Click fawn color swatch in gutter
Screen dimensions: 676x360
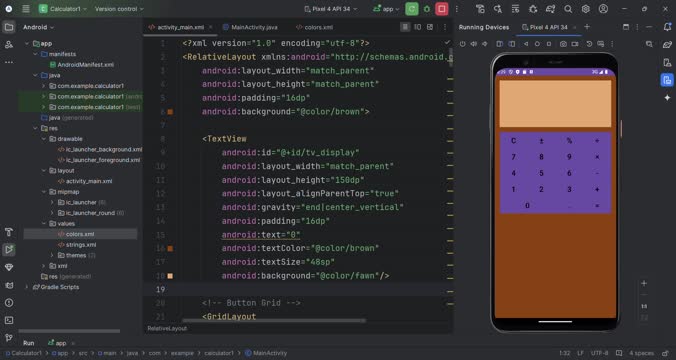[170, 276]
